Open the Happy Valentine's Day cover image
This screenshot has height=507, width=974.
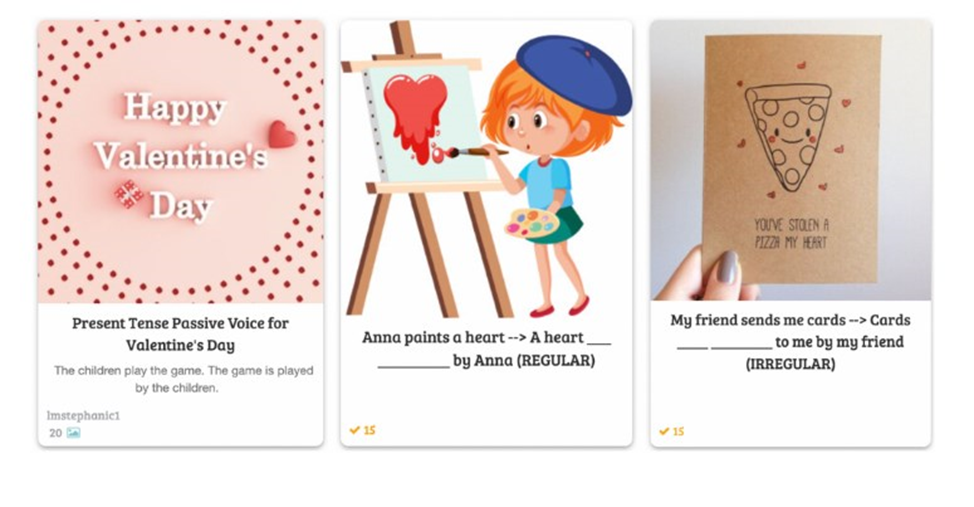[180, 162]
